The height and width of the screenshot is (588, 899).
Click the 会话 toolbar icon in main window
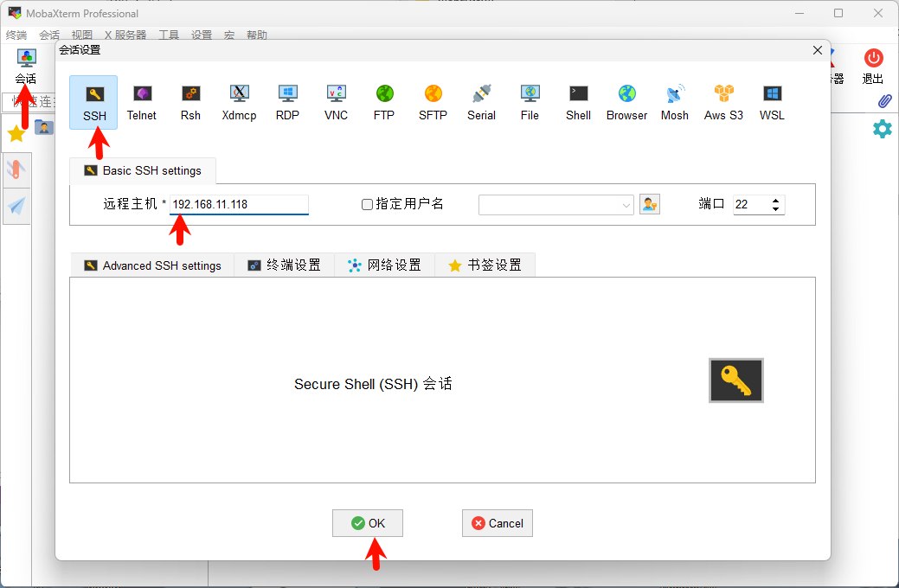pos(26,67)
